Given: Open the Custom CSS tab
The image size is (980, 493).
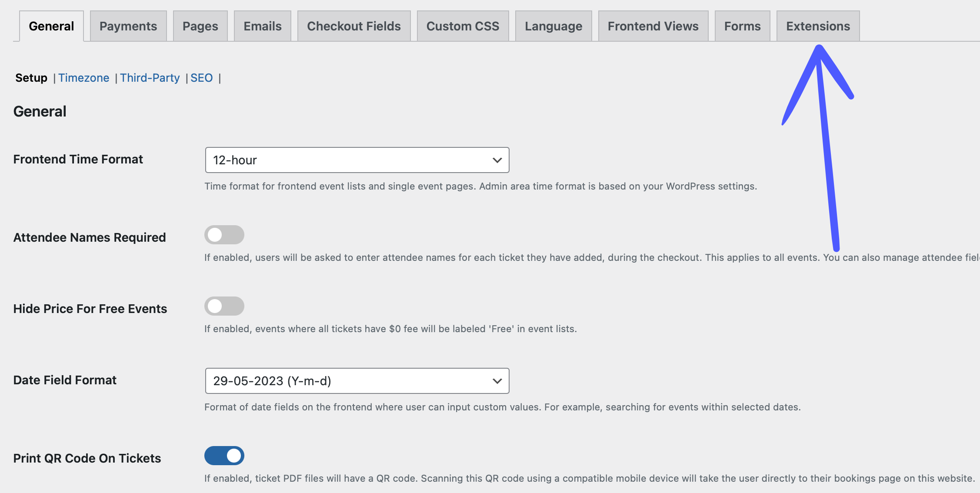Looking at the screenshot, I should [463, 26].
